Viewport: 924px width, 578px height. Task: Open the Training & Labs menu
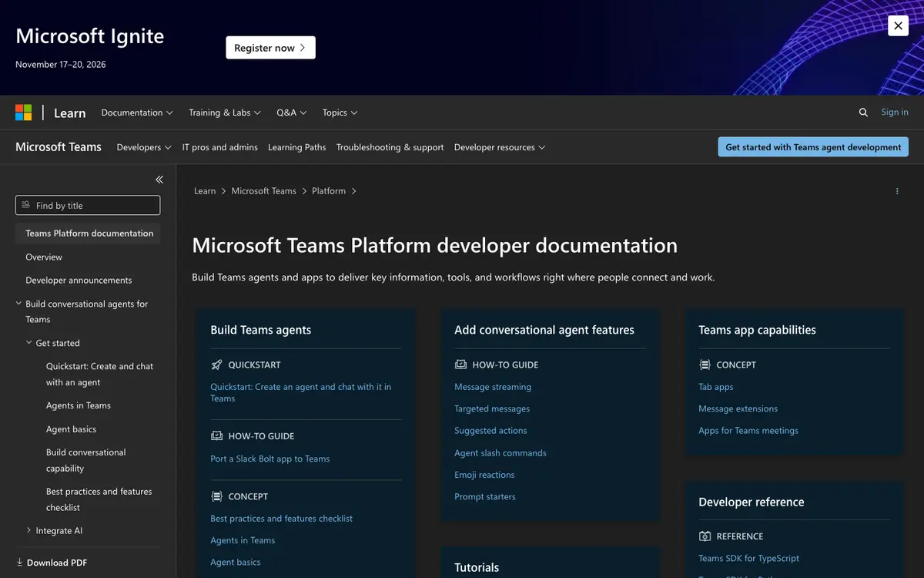[225, 113]
